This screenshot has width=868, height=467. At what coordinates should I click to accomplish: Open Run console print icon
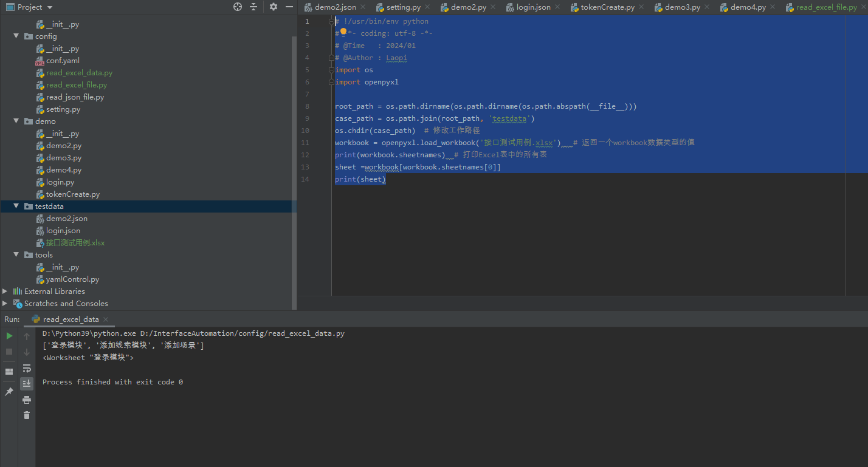coord(26,400)
